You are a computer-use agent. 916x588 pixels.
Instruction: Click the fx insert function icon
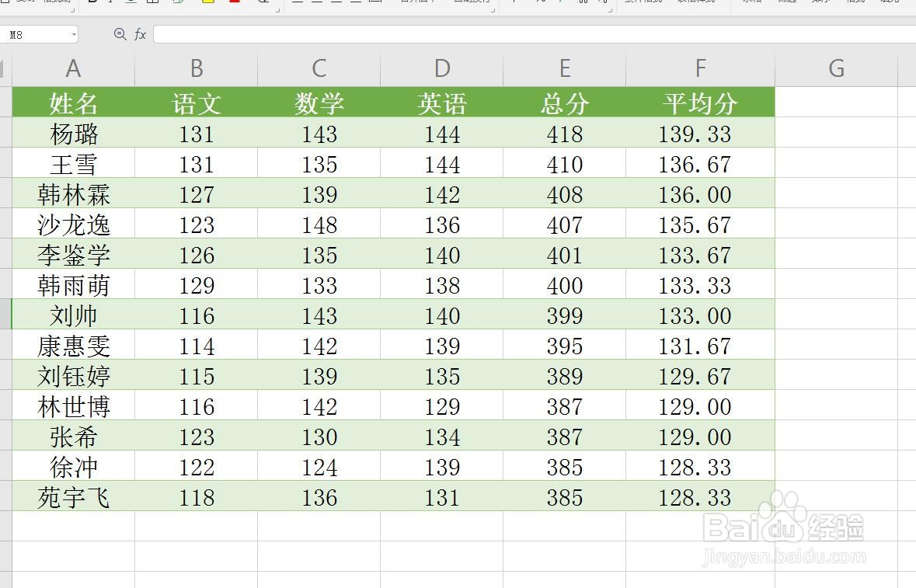140,34
